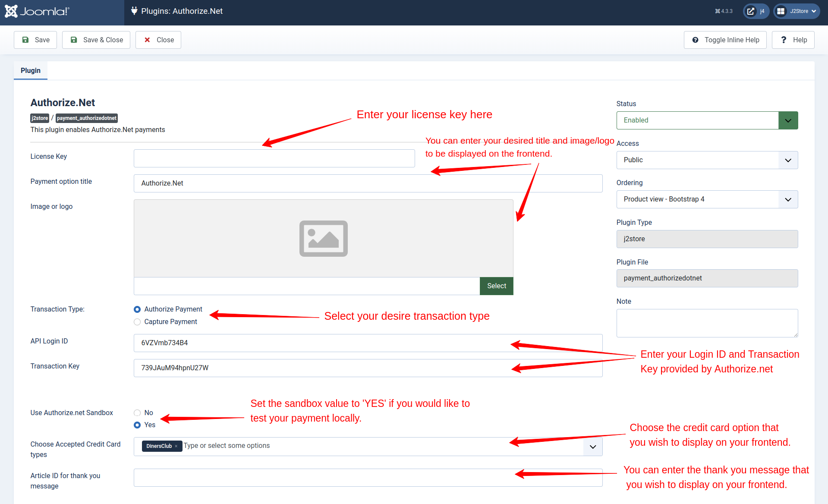Click the payment_authorizedotnet badge
Image resolution: width=828 pixels, height=504 pixels.
click(87, 118)
